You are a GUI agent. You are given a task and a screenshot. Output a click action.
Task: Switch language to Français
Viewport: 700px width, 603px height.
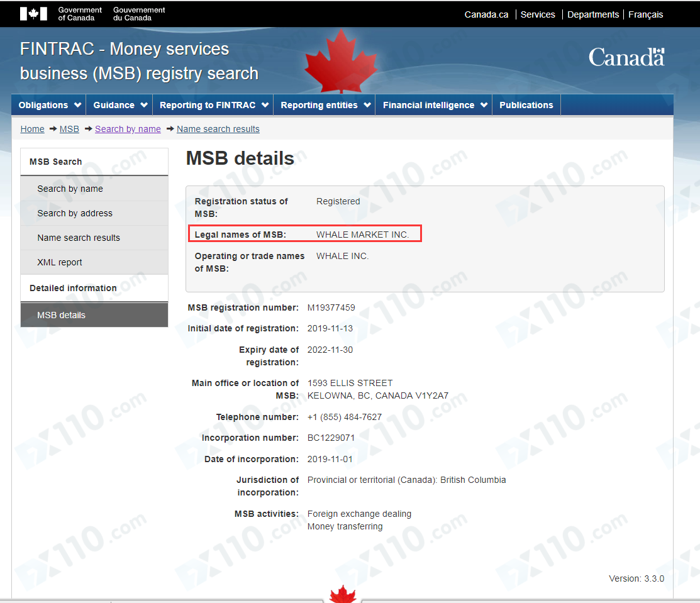(x=645, y=14)
